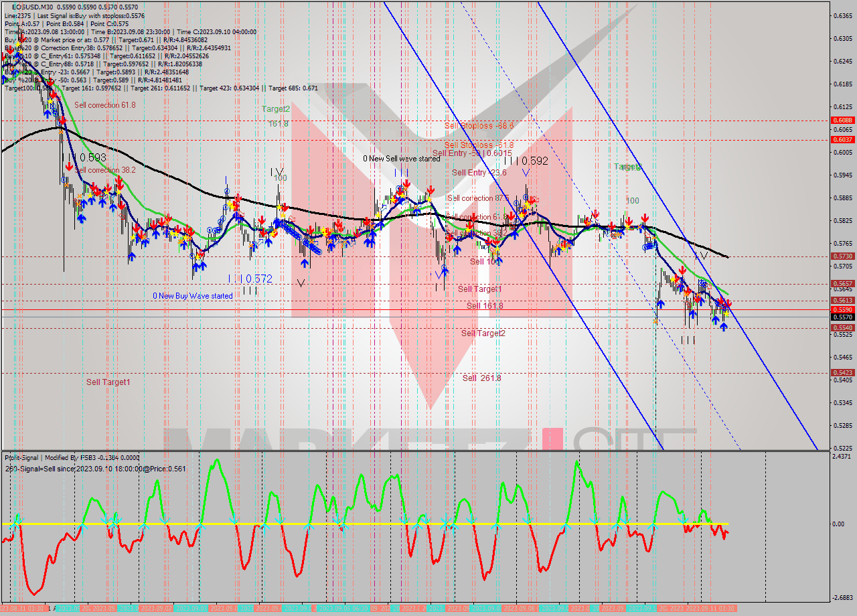Click the 0.5345 price axis value
The height and width of the screenshot is (616, 857).
[x=842, y=402]
